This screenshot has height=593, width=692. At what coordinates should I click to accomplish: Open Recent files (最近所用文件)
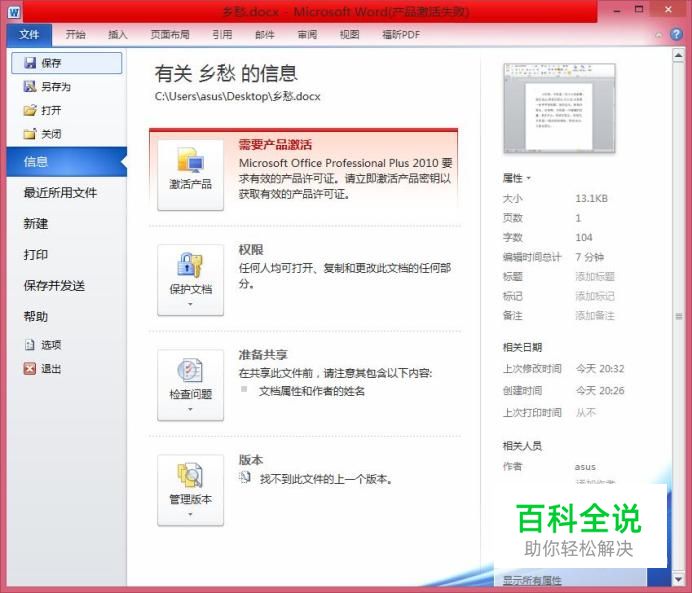coord(60,192)
